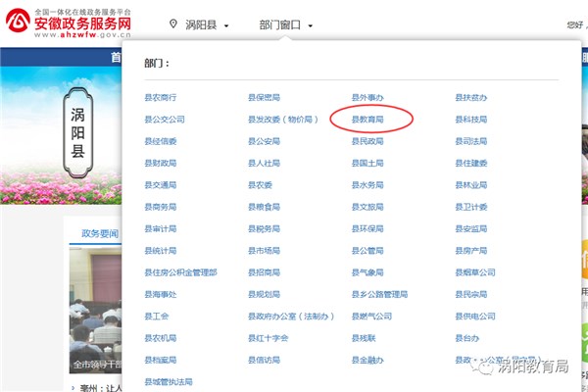Click the location pin icon beside 涡阳县

pos(174,24)
